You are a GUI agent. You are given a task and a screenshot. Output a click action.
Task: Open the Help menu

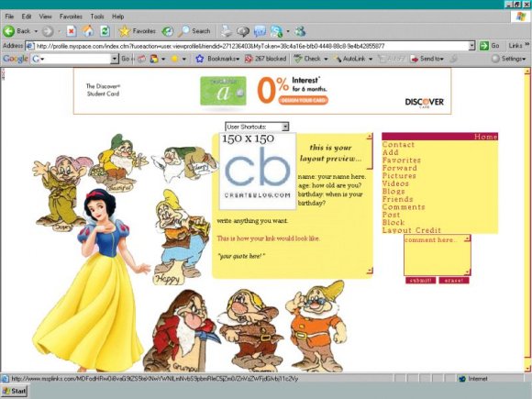click(x=117, y=17)
